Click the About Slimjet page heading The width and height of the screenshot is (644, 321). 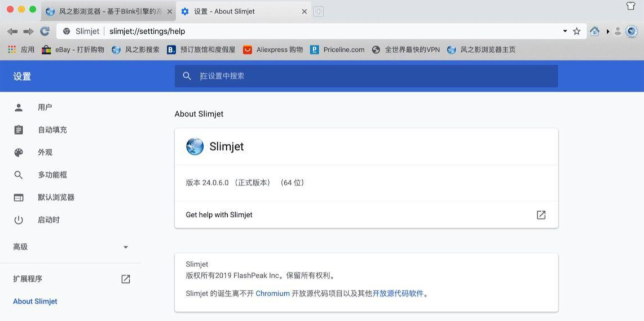(x=199, y=114)
